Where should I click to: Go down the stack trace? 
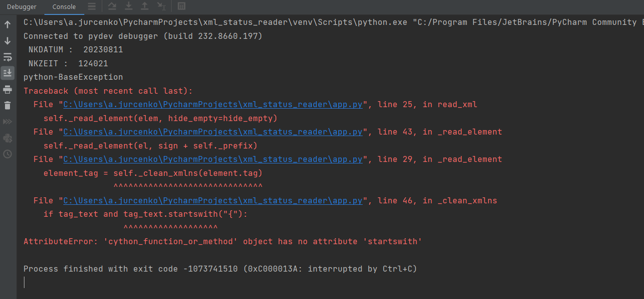(7, 41)
